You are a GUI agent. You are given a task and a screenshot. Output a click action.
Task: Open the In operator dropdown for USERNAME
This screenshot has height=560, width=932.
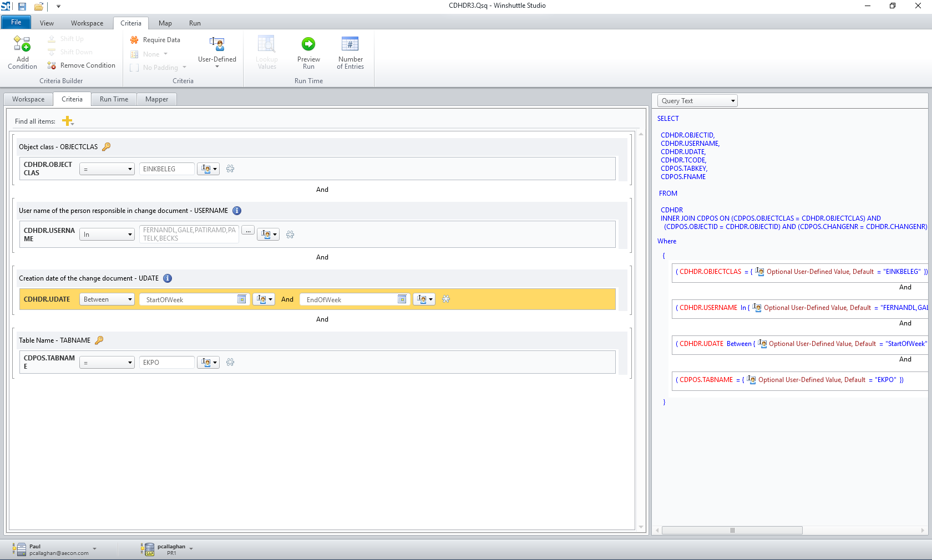(x=107, y=235)
